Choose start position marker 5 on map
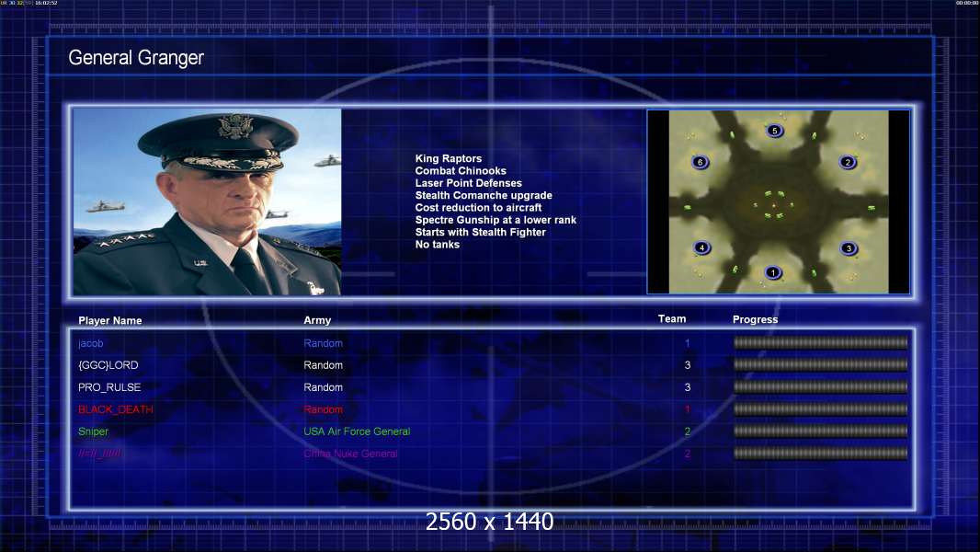The image size is (980, 552). pyautogui.click(x=774, y=131)
